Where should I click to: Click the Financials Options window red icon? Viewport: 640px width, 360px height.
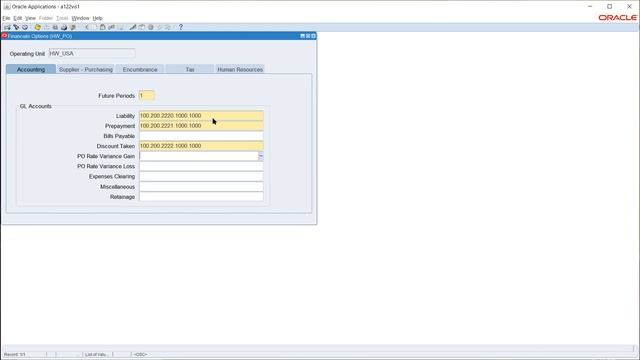(x=4, y=36)
